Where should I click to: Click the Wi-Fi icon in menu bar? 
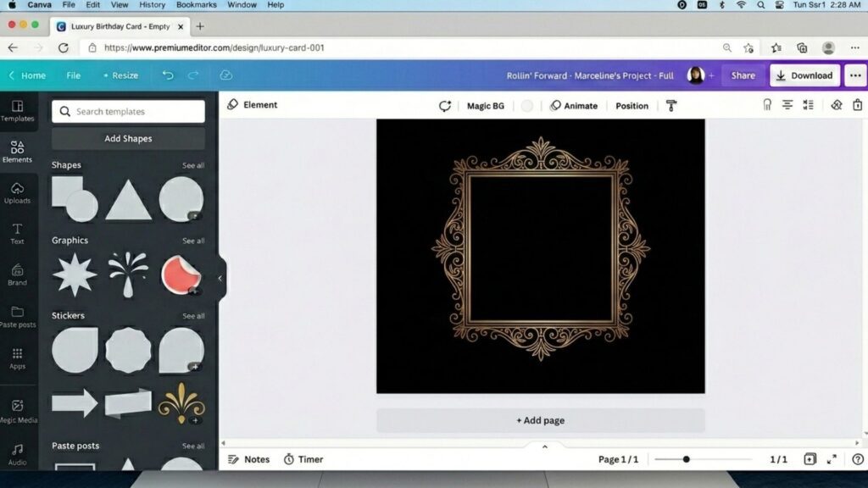(741, 5)
